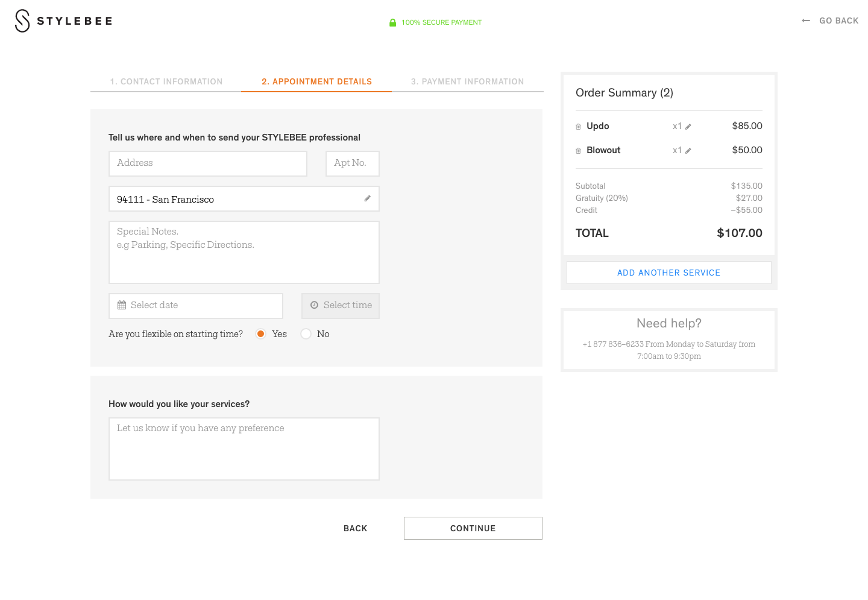Open the Select date picker
Viewport: 868px width, 600px height.
196,306
